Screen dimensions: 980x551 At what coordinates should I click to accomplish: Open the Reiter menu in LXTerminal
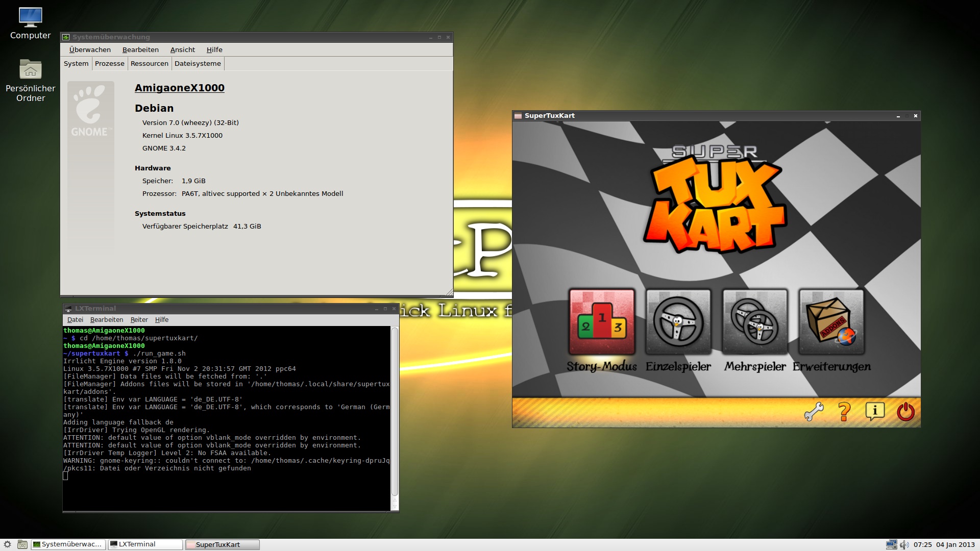(139, 319)
